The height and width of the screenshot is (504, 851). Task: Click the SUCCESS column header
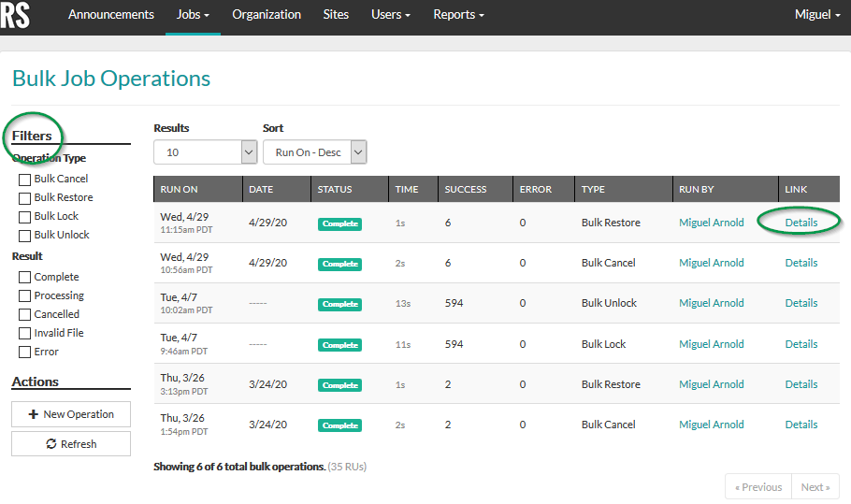(475, 189)
